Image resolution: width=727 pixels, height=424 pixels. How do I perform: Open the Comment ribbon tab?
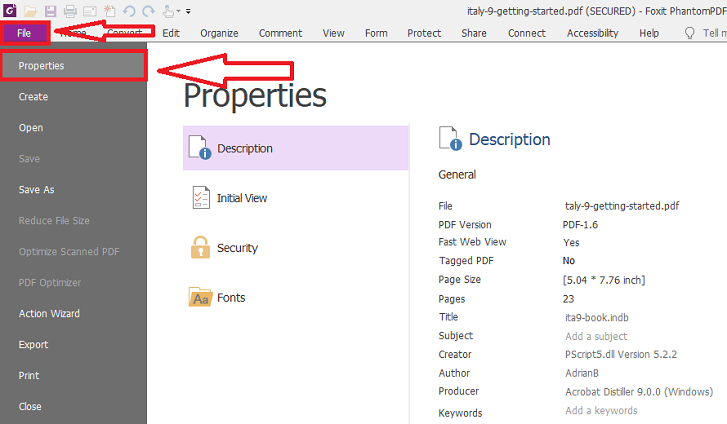point(280,33)
